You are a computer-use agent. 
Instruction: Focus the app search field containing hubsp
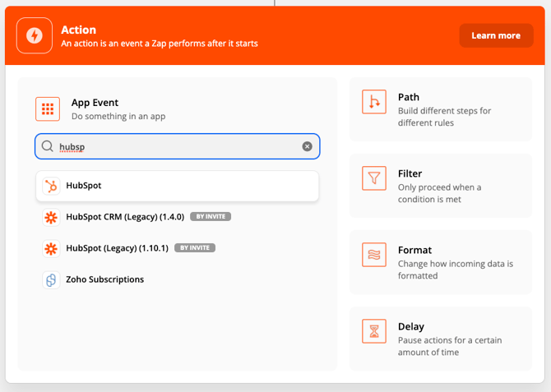tap(177, 146)
